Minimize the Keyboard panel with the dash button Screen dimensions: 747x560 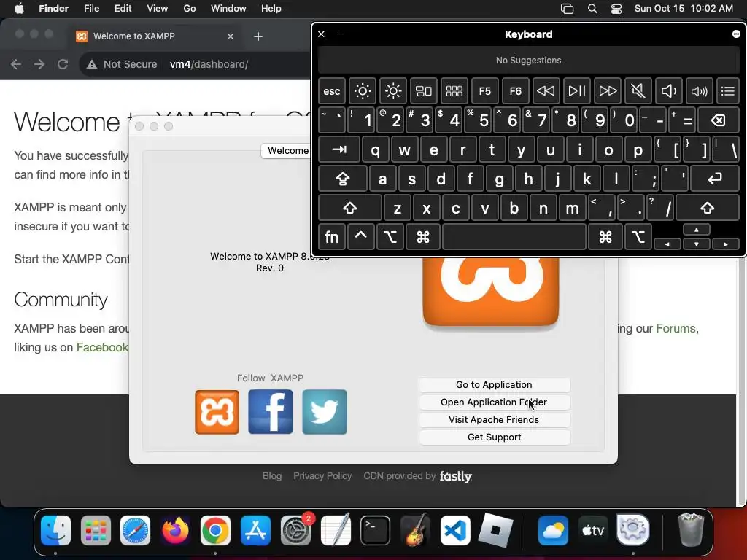(x=340, y=34)
